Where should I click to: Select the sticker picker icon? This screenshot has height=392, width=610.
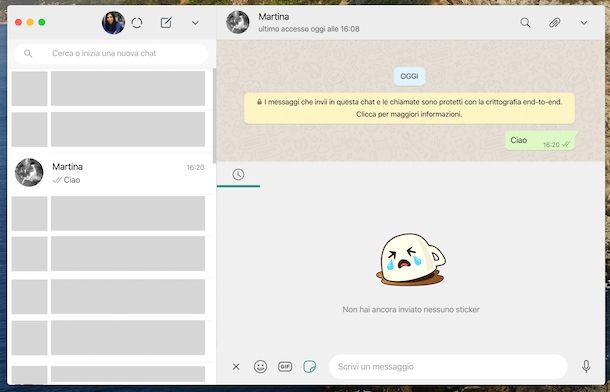pyautogui.click(x=310, y=366)
